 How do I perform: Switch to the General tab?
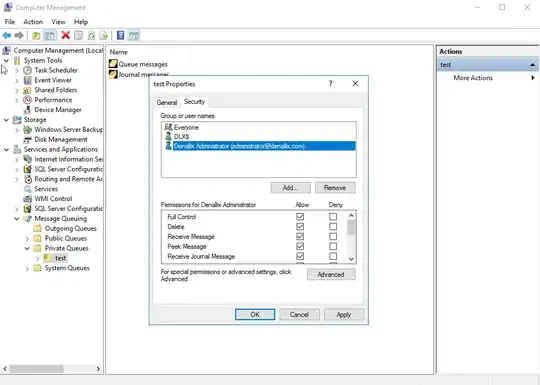pyautogui.click(x=167, y=102)
